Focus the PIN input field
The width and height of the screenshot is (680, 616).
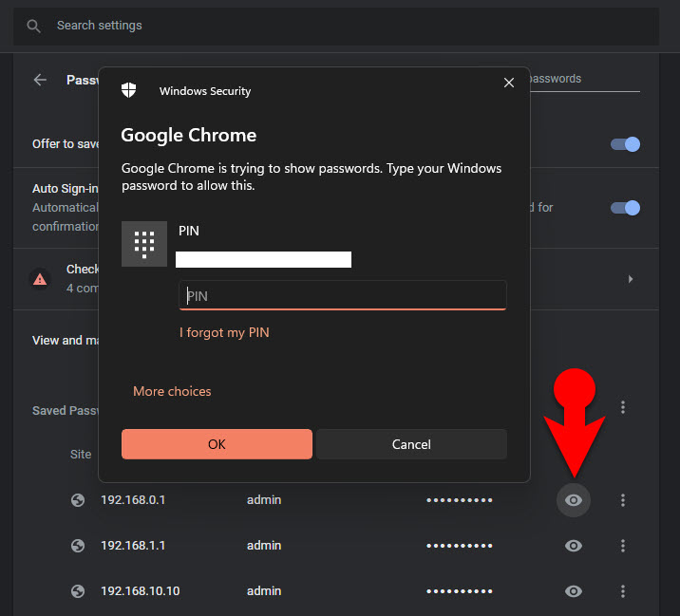pos(342,295)
